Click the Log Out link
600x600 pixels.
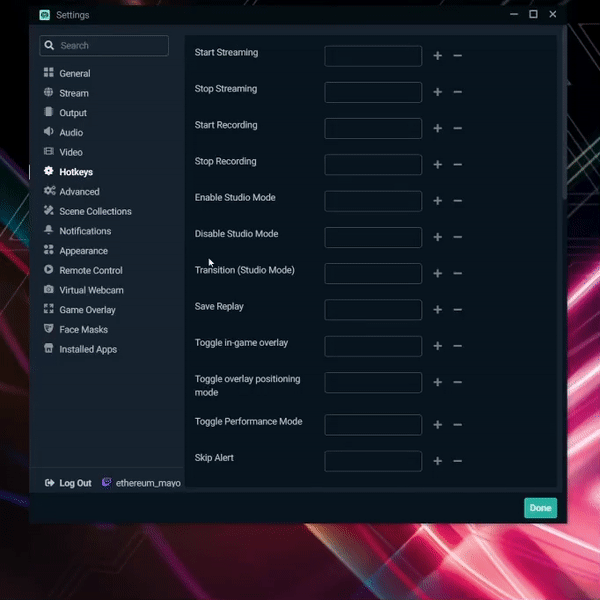point(75,483)
